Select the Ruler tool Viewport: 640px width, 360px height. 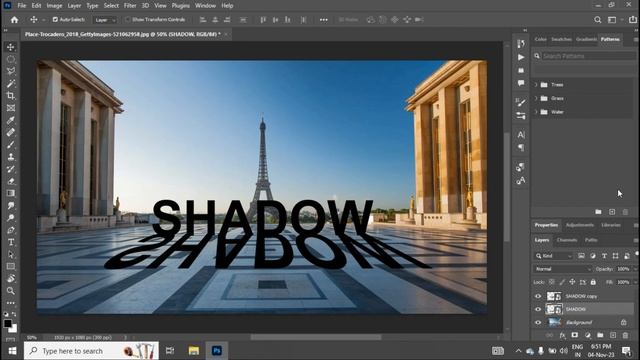(11, 132)
